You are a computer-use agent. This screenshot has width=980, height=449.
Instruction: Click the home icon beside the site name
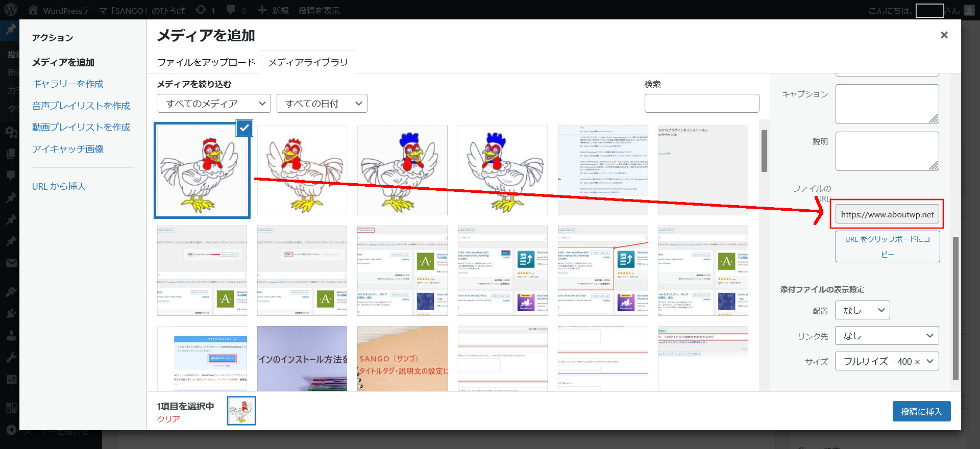coord(33,10)
